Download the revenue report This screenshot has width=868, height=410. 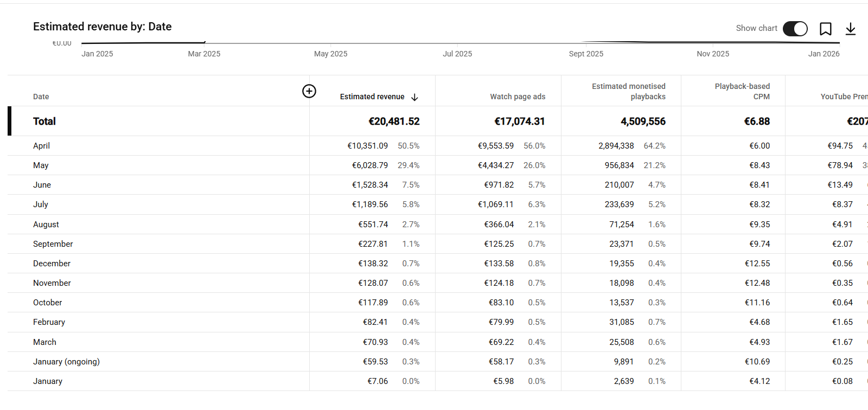850,29
